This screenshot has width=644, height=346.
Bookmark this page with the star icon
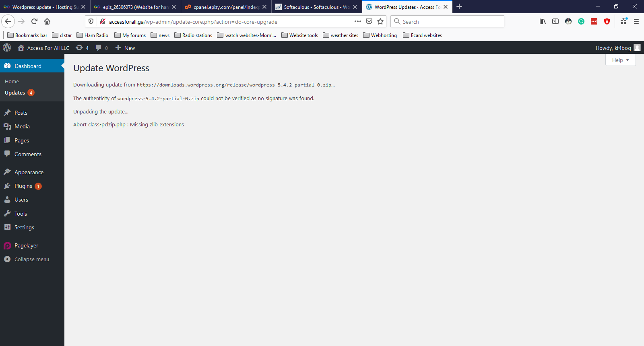click(x=380, y=22)
